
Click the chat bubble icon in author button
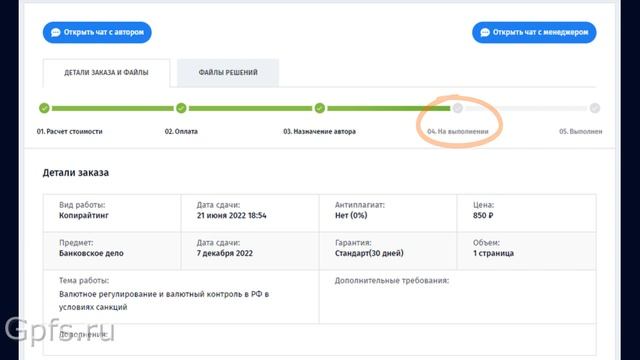56,32
